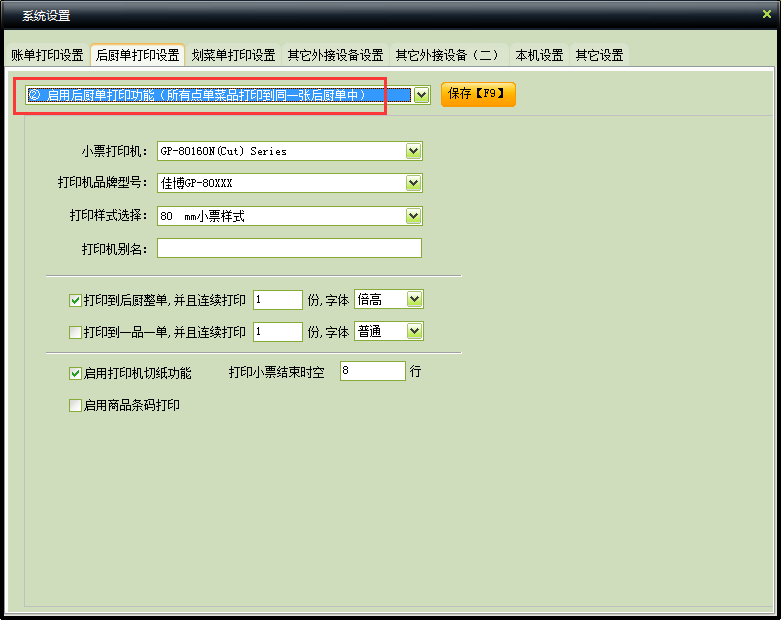This screenshot has width=781, height=620.
Task: Click the 小票打印机 label
Action: [115, 151]
